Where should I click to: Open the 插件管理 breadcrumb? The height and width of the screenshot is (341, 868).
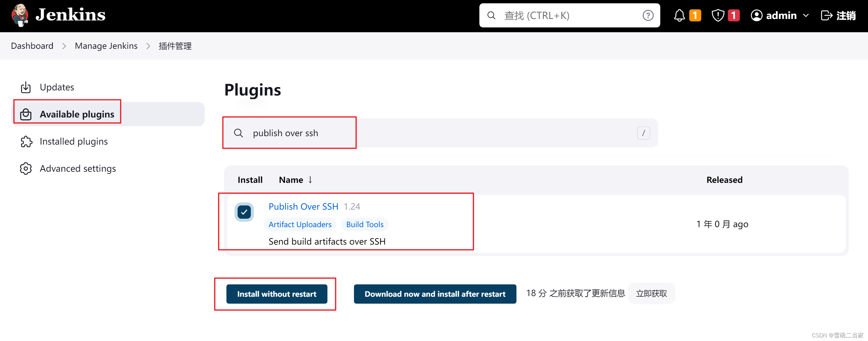pos(175,46)
